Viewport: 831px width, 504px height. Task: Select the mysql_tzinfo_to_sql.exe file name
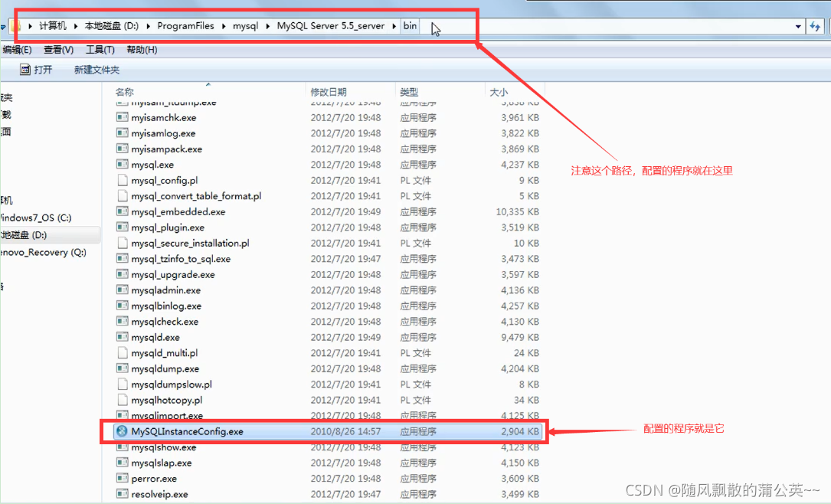[181, 259]
